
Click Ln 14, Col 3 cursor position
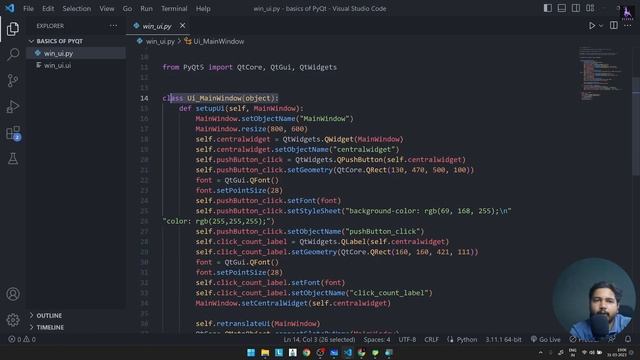(319, 339)
